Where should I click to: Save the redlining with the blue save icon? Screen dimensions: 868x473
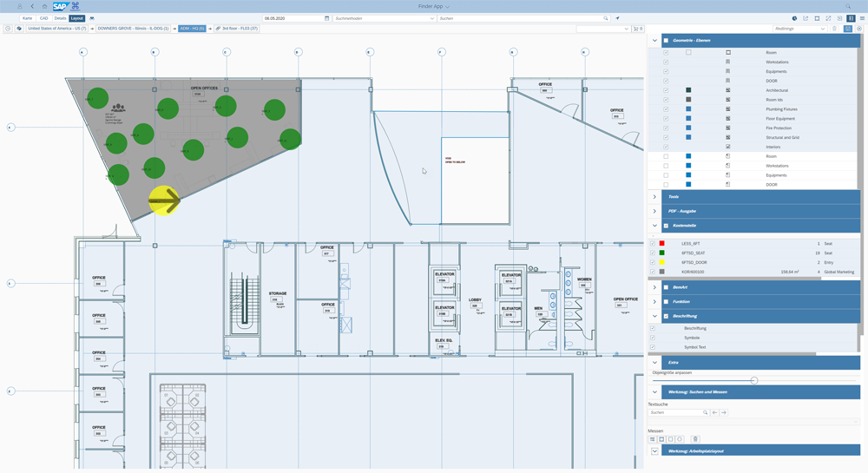click(x=847, y=29)
